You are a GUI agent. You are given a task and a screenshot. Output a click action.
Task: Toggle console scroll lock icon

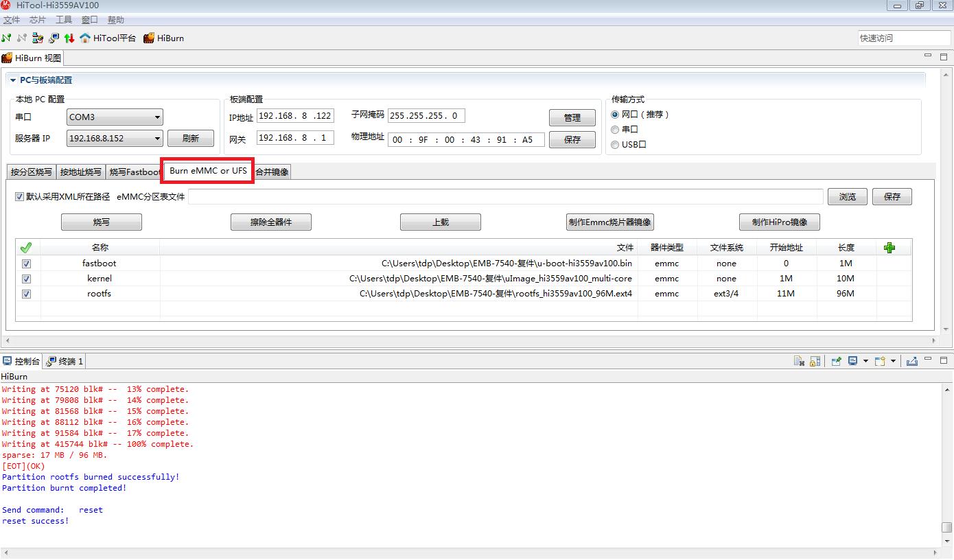click(x=815, y=361)
